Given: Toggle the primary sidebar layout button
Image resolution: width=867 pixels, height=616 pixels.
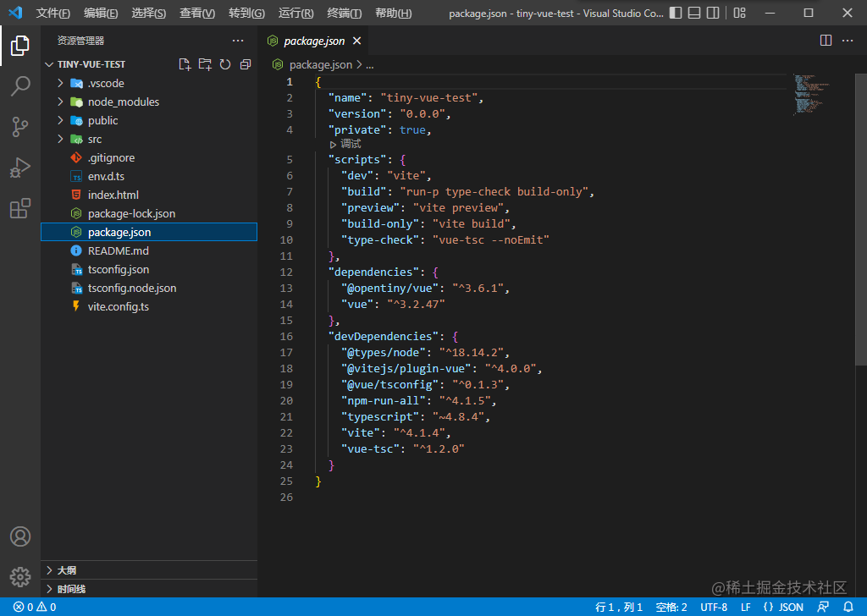Looking at the screenshot, I should click(x=675, y=13).
